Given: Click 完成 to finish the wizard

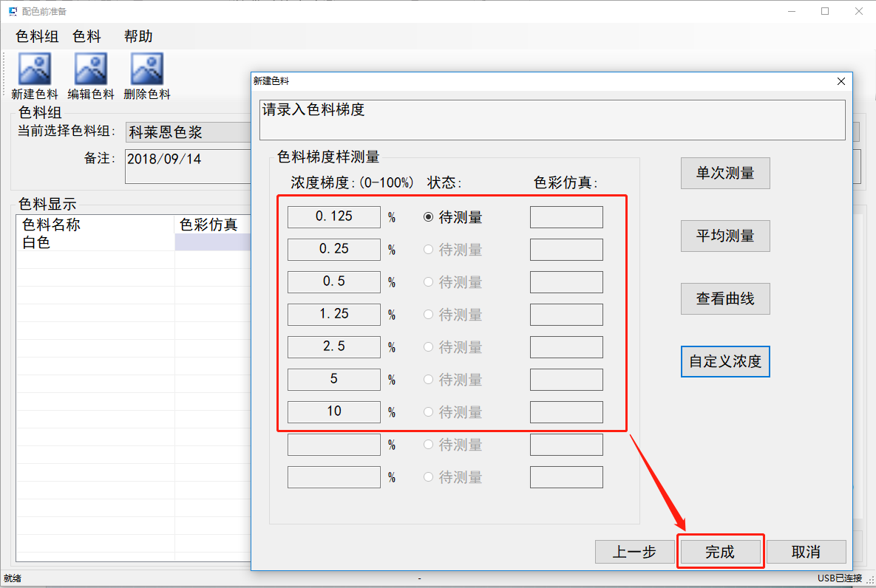Looking at the screenshot, I should 720,552.
